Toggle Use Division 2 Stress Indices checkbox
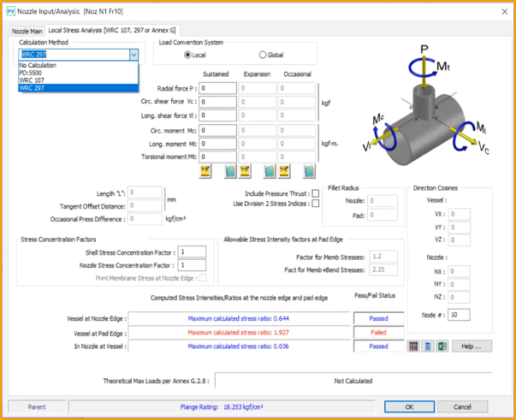516x420 pixels. coord(316,204)
